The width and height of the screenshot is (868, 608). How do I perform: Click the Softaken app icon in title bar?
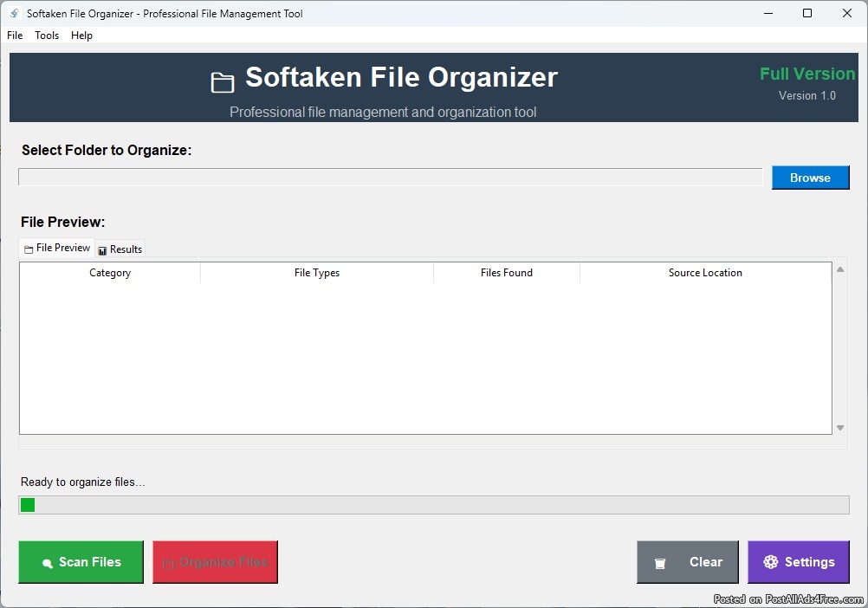pos(15,13)
